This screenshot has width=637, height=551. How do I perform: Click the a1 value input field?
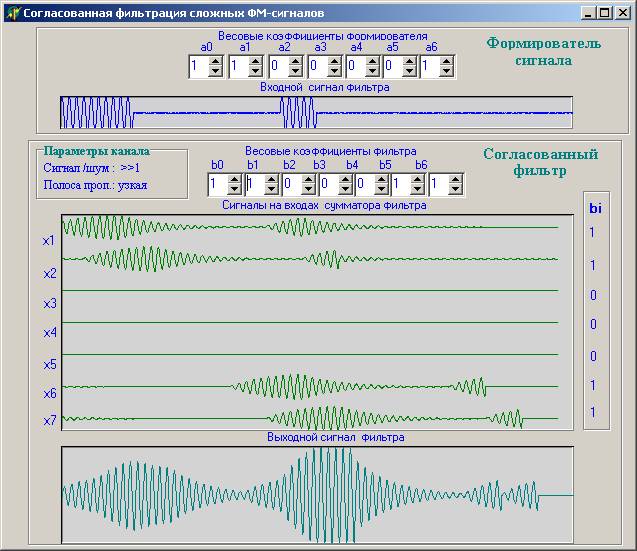click(x=238, y=66)
